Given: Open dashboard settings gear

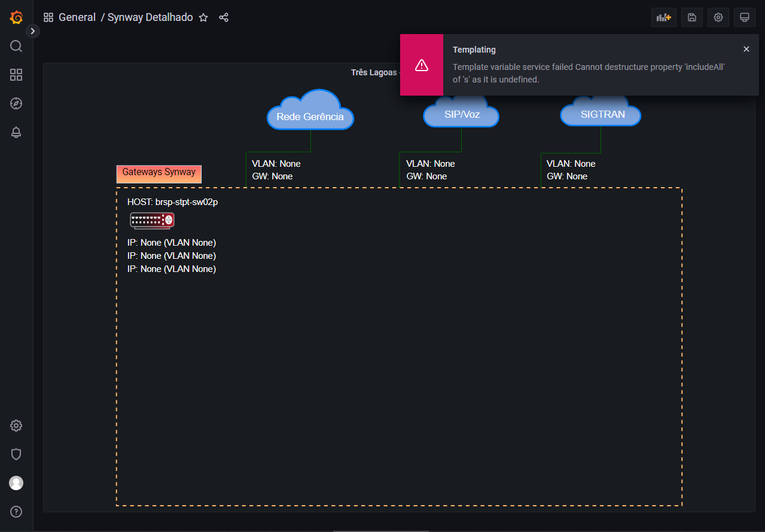Looking at the screenshot, I should (x=718, y=17).
